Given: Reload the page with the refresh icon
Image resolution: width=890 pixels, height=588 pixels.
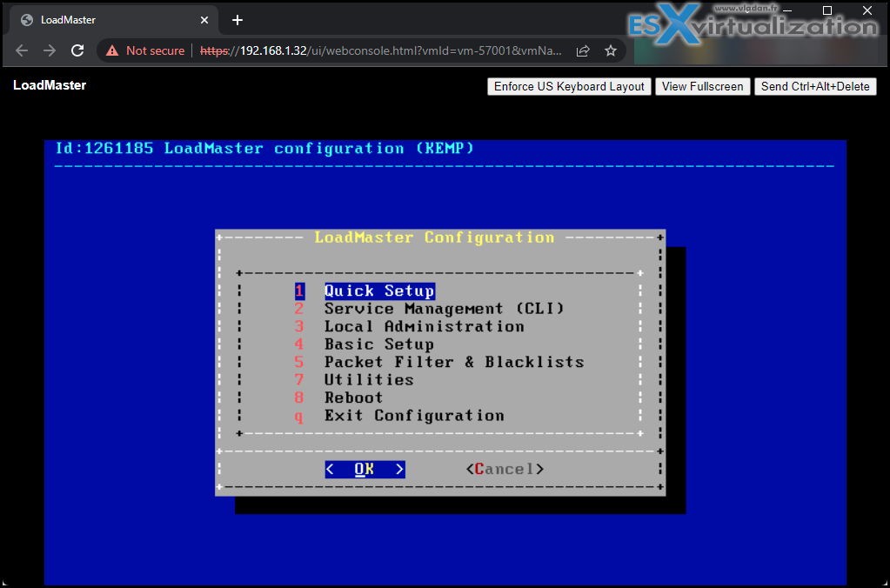Looking at the screenshot, I should click(x=77, y=50).
